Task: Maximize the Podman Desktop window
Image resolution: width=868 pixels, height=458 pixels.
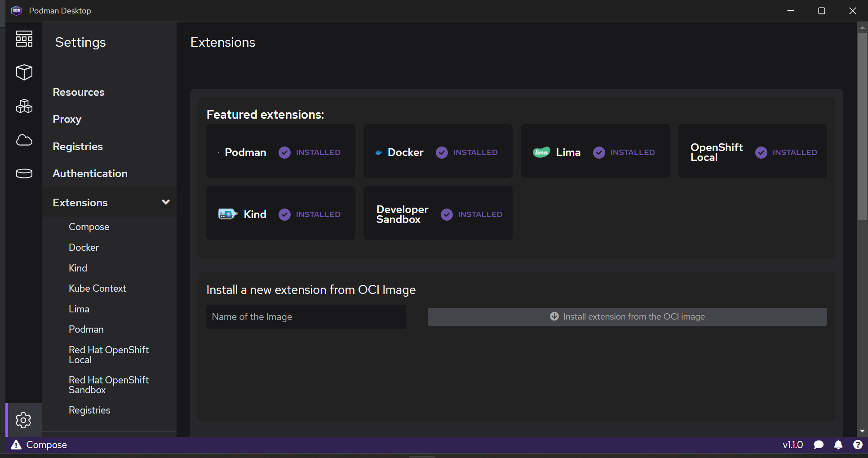Action: 822,11
